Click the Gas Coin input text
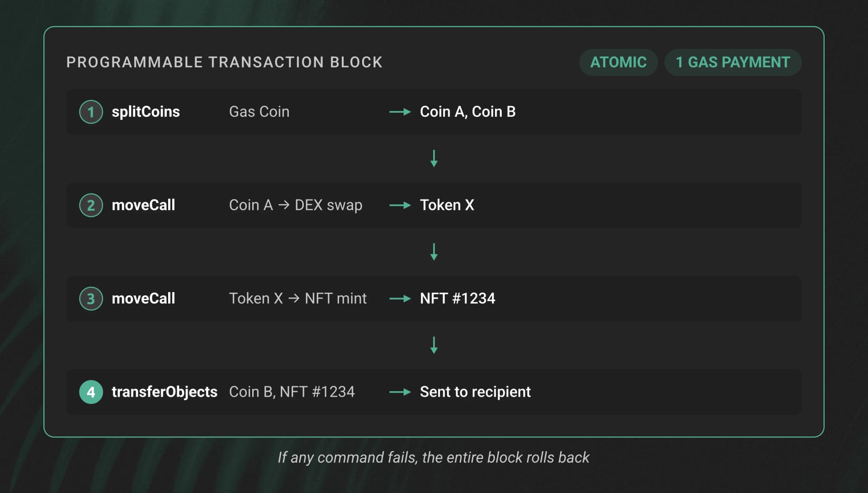 [x=259, y=112]
